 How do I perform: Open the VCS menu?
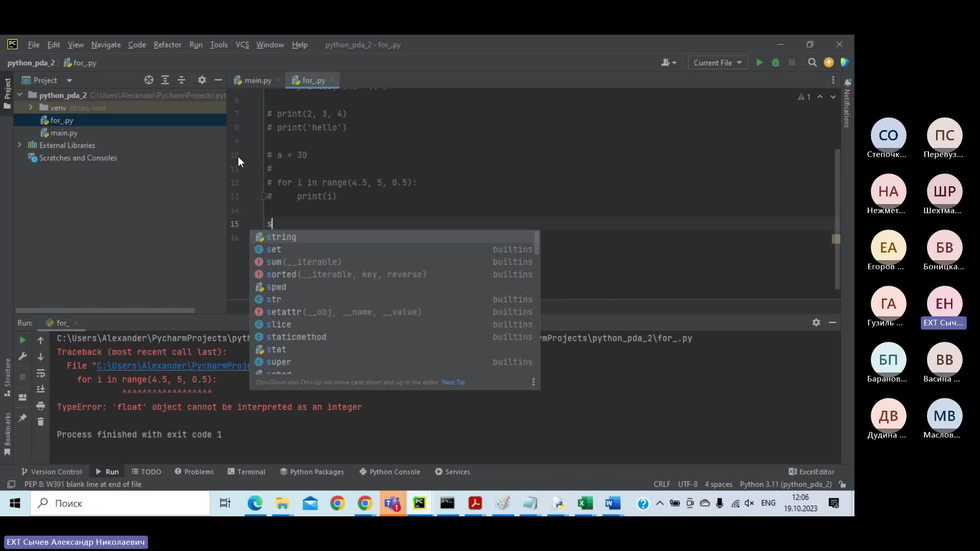tap(242, 45)
